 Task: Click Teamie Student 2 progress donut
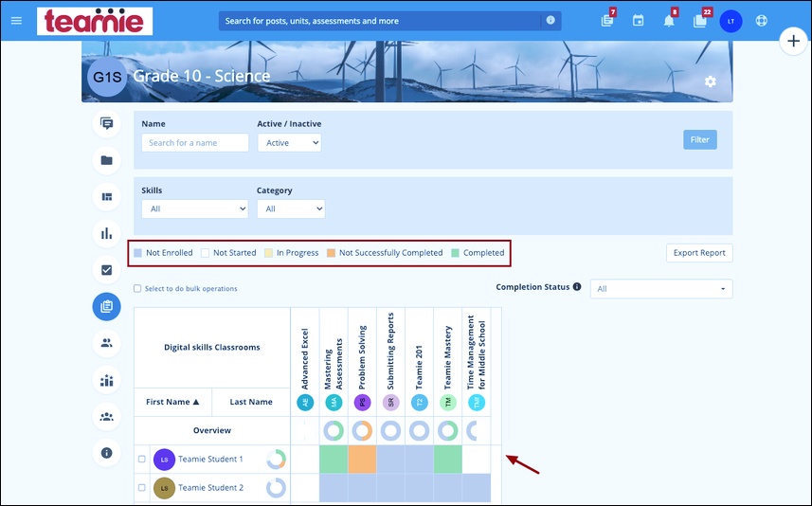[x=276, y=487]
